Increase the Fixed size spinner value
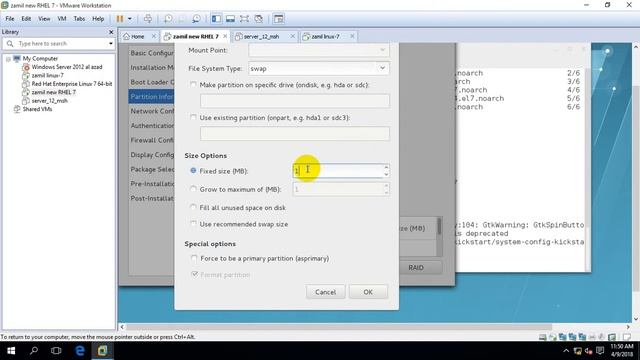 (386, 167)
